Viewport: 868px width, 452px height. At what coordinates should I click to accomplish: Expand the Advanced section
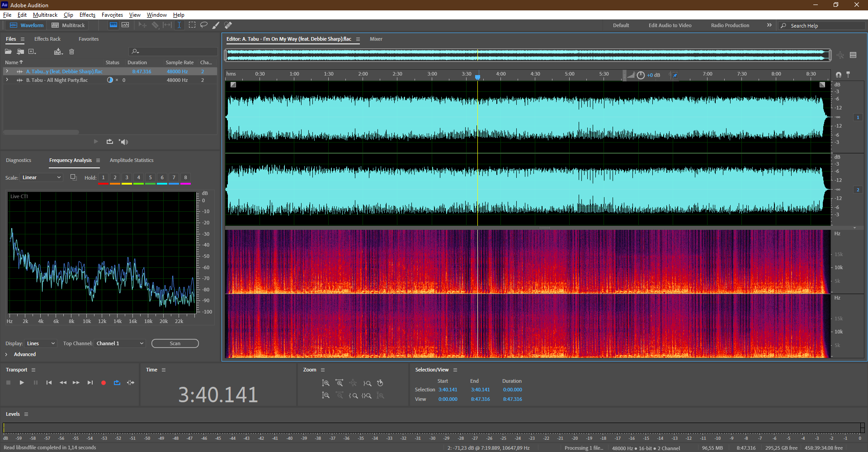(x=6, y=354)
